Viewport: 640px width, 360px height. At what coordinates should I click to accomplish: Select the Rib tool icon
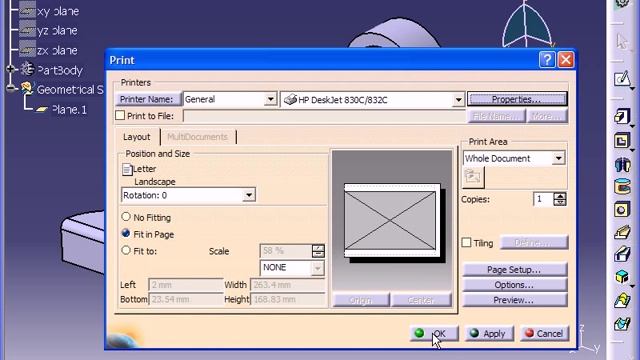622,233
